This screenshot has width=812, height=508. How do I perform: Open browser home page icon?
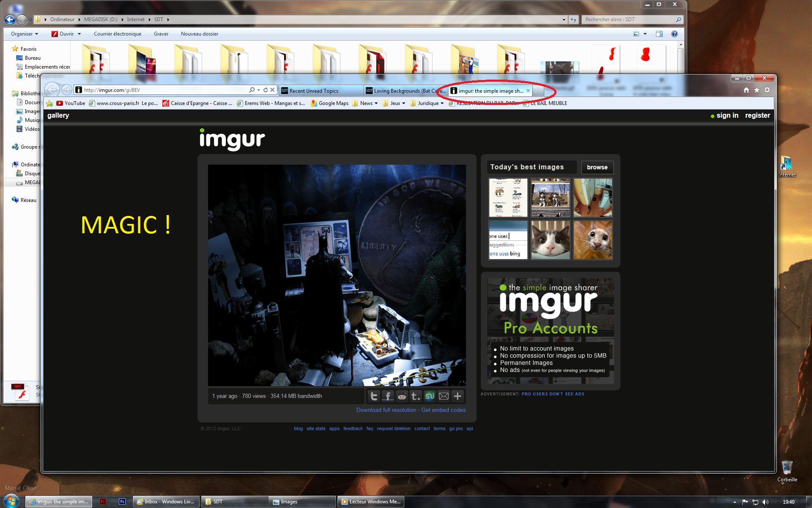point(746,90)
